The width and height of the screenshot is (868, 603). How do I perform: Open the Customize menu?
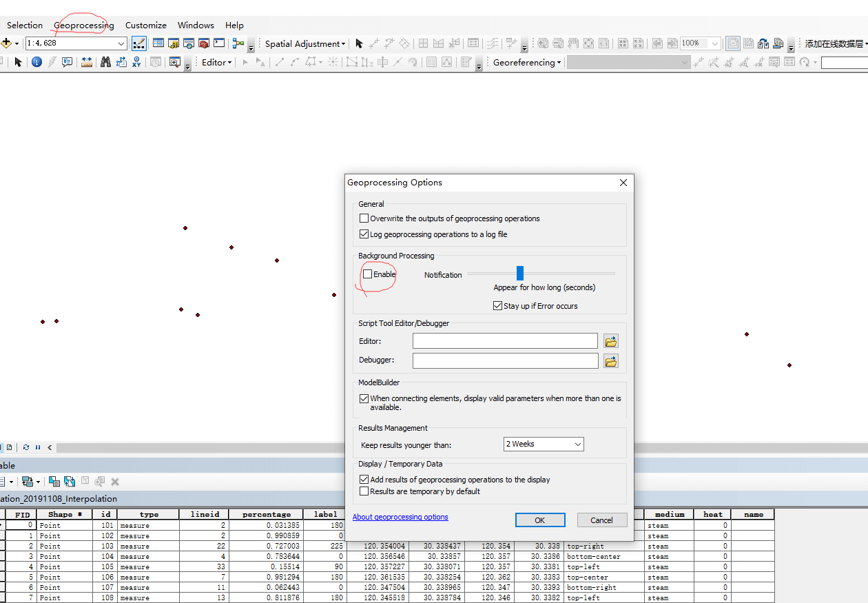click(x=145, y=25)
